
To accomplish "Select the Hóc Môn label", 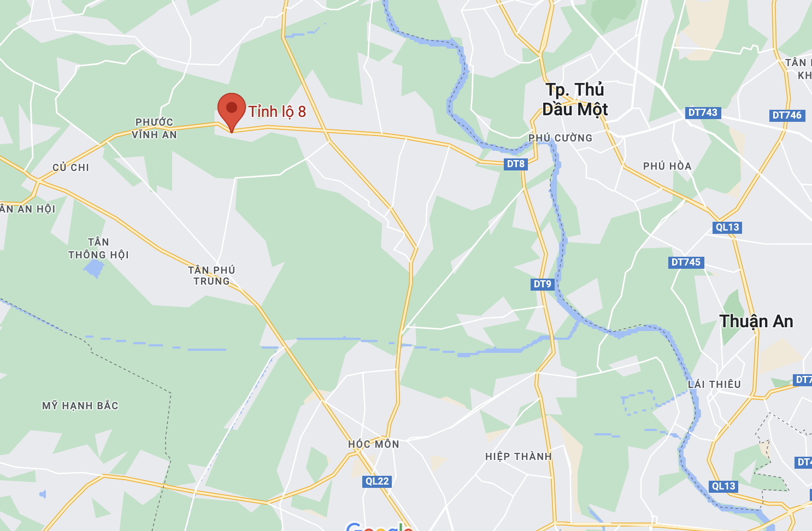I will pos(374,444).
